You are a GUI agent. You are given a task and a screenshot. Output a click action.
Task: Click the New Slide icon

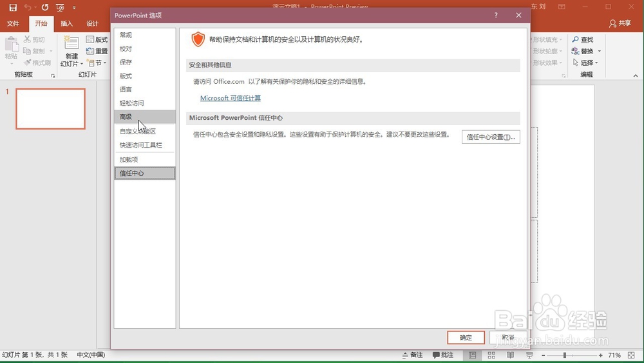click(71, 43)
